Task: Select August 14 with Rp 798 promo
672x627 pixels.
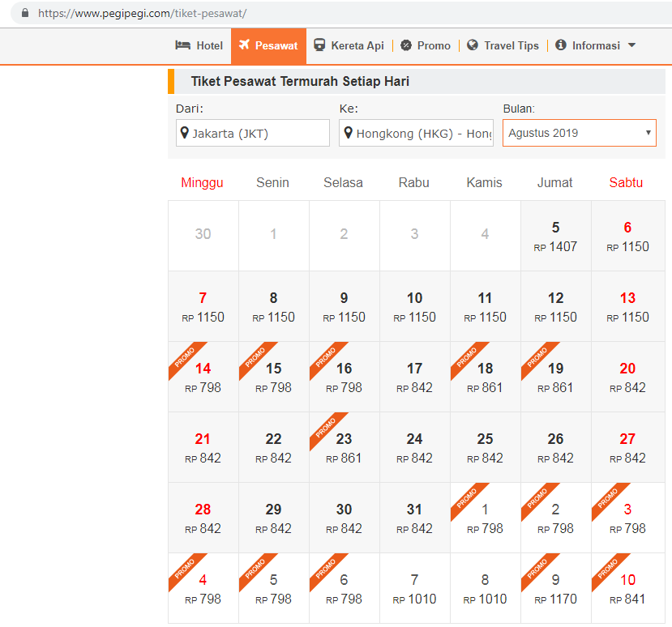Action: (x=203, y=377)
